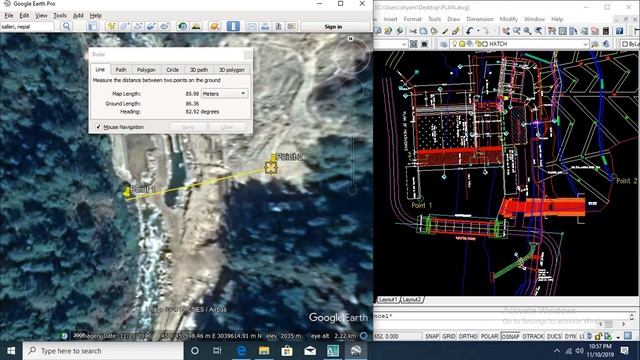This screenshot has width=640, height=360.
Task: Expand the HATCH layer dropdown in AutoCAD
Action: click(586, 44)
